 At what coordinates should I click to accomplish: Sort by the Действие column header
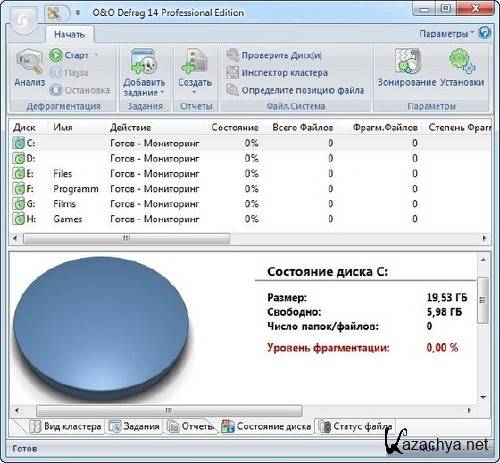[x=130, y=127]
